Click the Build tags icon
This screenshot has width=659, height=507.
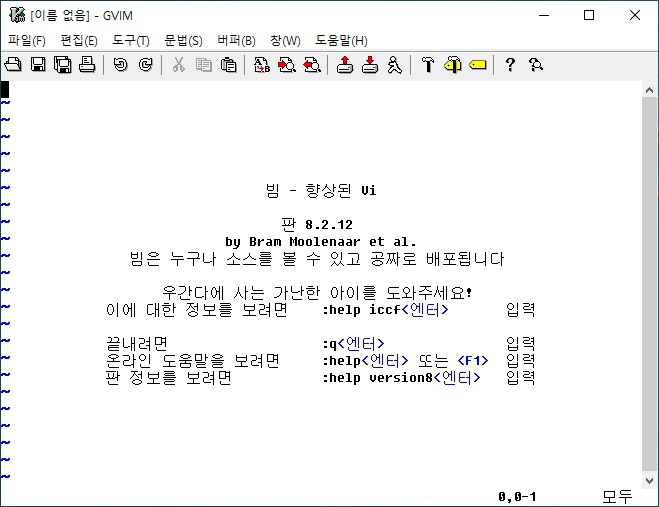click(453, 65)
